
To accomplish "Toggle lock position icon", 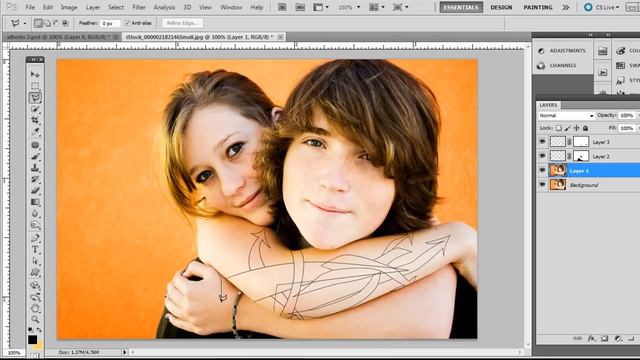I will click(576, 128).
